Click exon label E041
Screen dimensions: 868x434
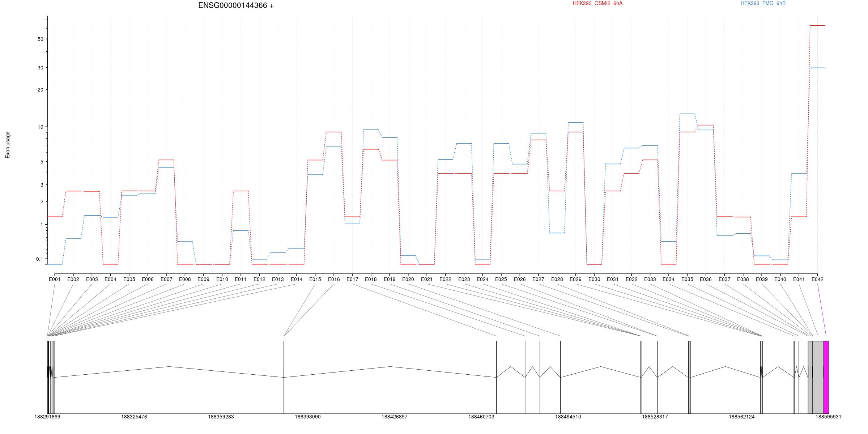pyautogui.click(x=799, y=279)
